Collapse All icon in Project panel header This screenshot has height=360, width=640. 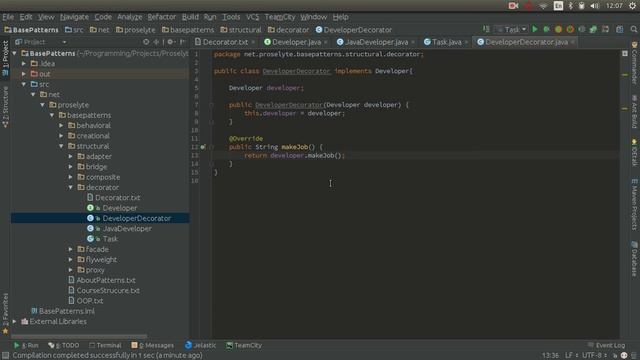(156, 42)
